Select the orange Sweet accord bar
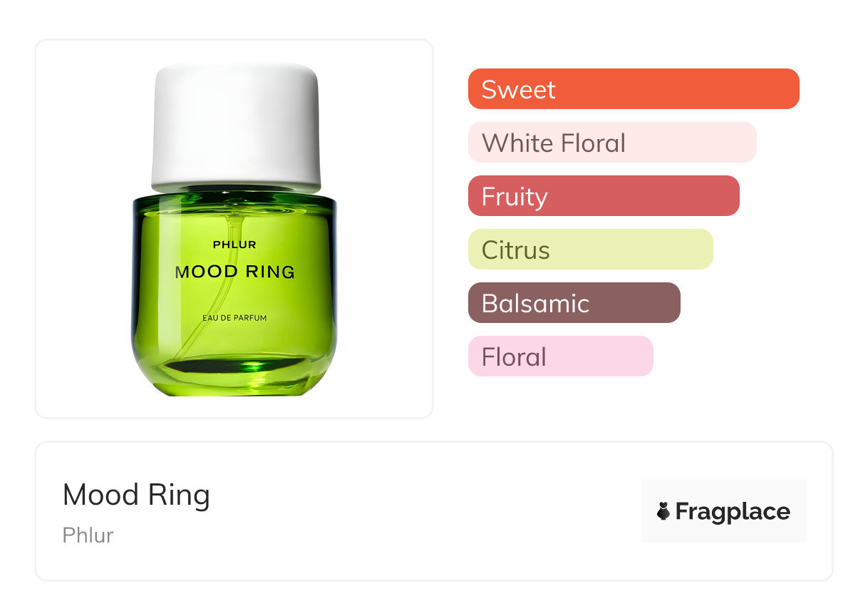Screen dimensions: 868x616 coord(633,89)
